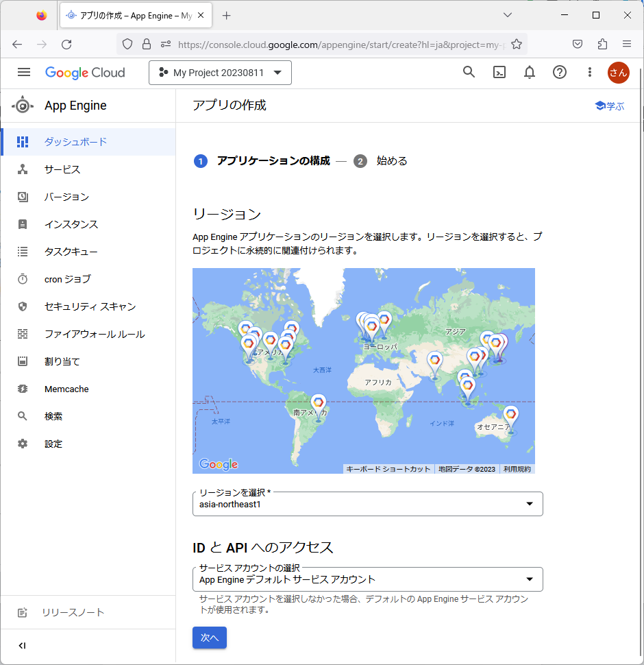
Task: Click the ダッシュボード dashboard icon
Action: point(23,142)
